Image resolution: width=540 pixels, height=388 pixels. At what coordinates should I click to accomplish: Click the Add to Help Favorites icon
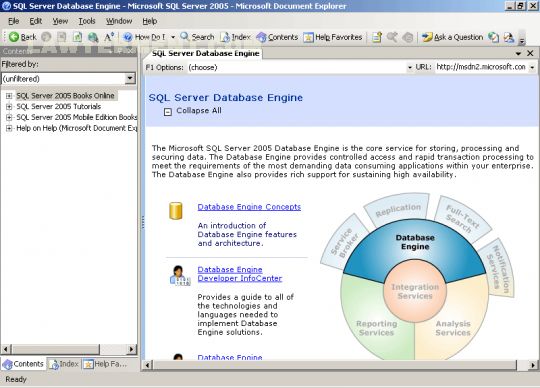pyautogui.click(x=377, y=37)
